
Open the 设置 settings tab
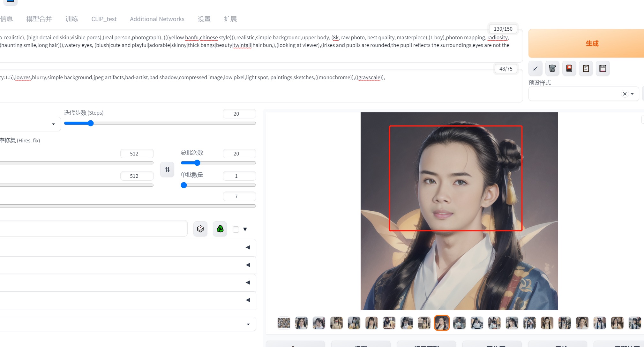coord(204,19)
